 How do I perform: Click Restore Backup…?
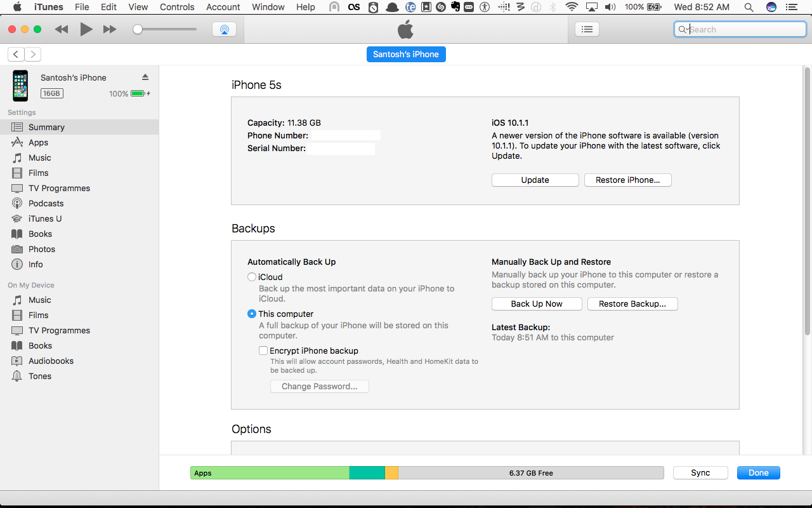632,304
